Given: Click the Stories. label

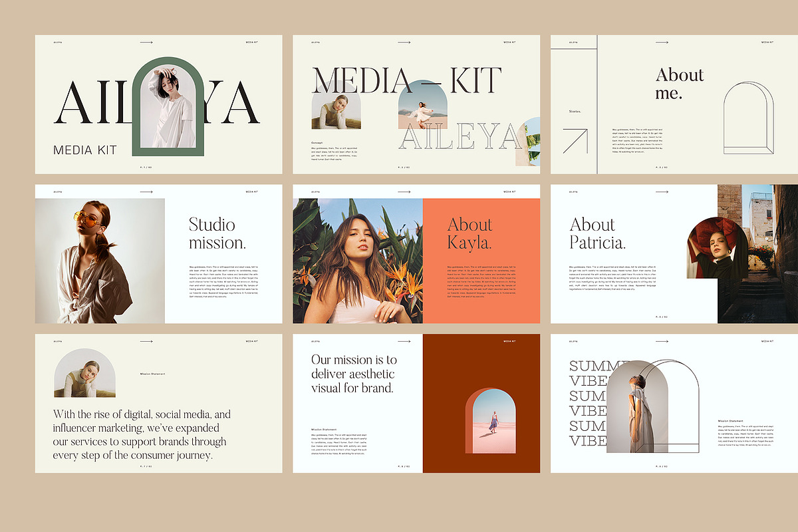Looking at the screenshot, I should [575, 112].
